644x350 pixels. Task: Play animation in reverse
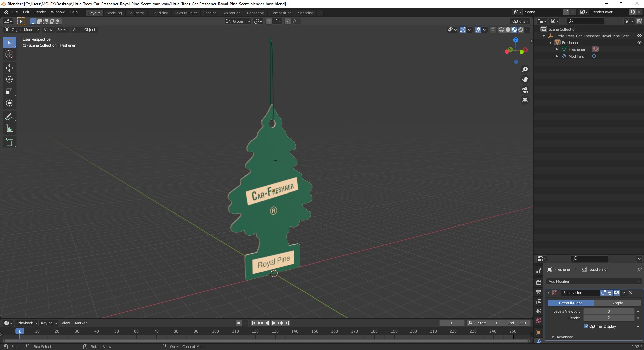pyautogui.click(x=267, y=323)
